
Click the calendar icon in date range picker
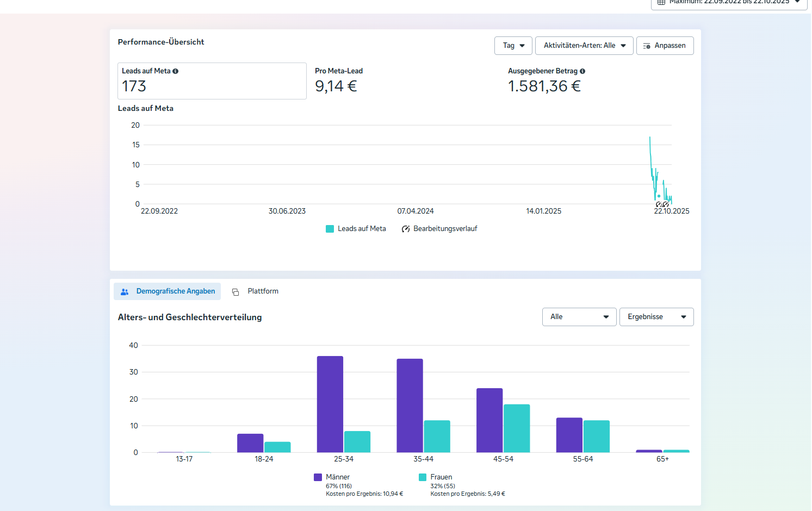[x=661, y=2]
